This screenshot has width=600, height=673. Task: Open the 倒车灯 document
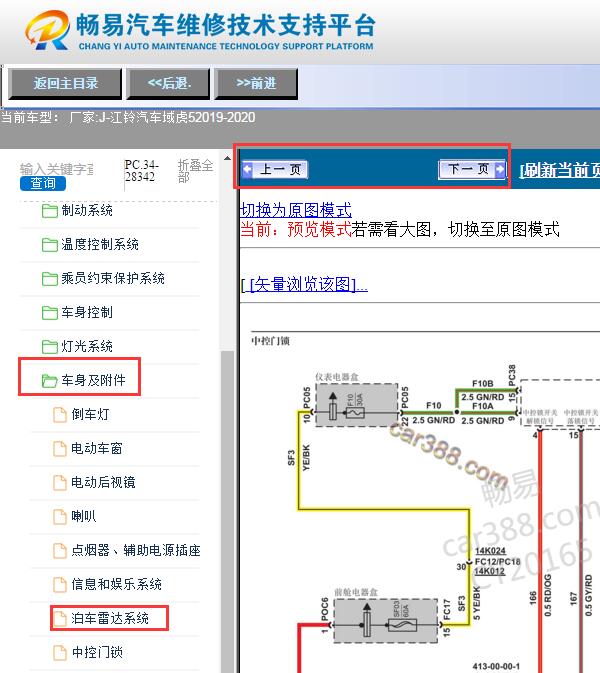pyautogui.click(x=90, y=414)
